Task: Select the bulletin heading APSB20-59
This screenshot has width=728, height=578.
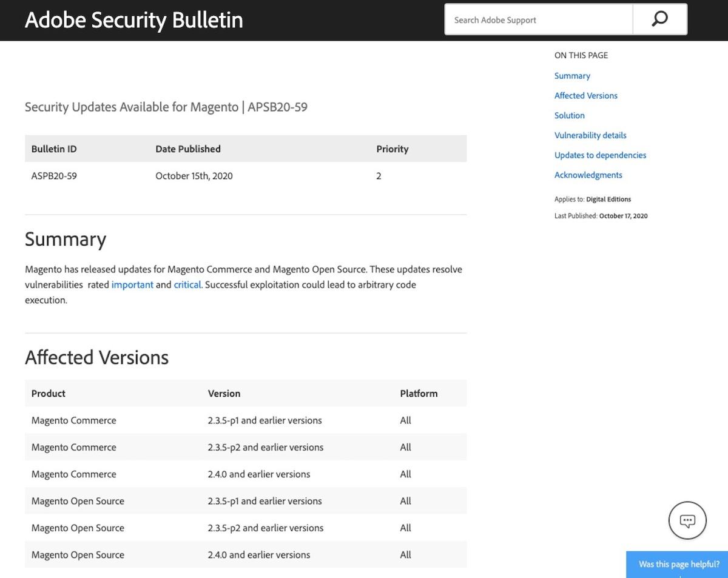Action: click(166, 107)
